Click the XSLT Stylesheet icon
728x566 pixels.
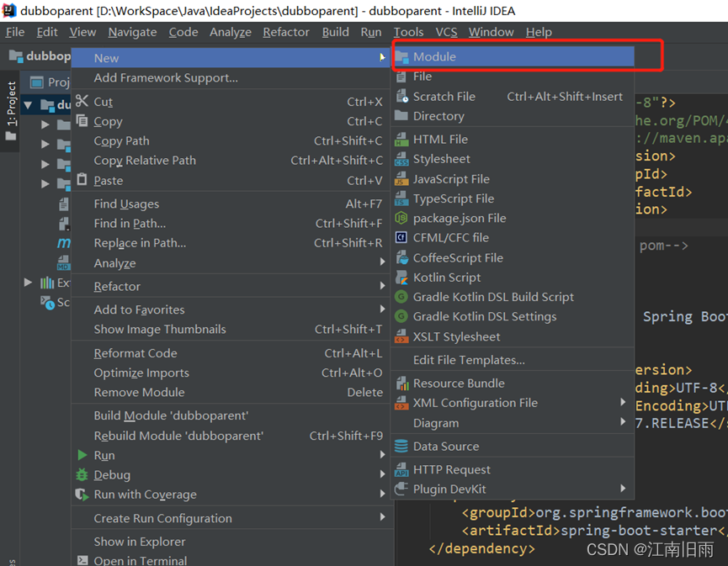pos(401,336)
